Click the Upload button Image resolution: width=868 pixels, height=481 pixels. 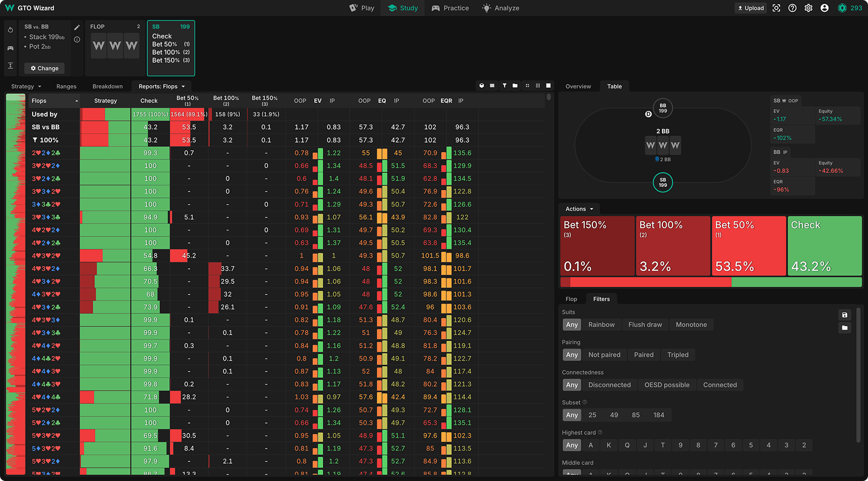(751, 8)
